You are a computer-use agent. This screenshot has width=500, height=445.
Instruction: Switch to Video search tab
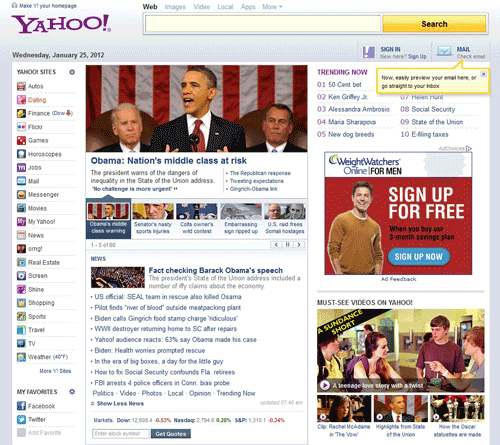[202, 7]
